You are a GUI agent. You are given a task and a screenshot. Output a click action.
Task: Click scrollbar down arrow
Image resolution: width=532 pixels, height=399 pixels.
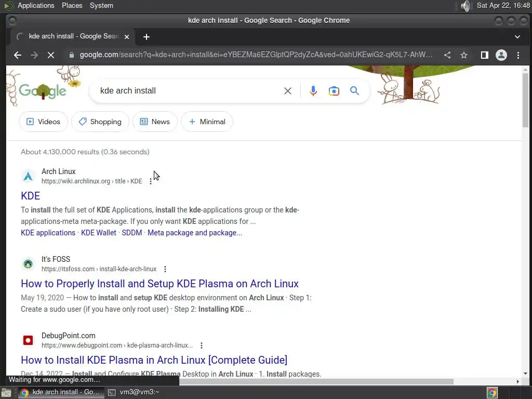click(x=525, y=374)
